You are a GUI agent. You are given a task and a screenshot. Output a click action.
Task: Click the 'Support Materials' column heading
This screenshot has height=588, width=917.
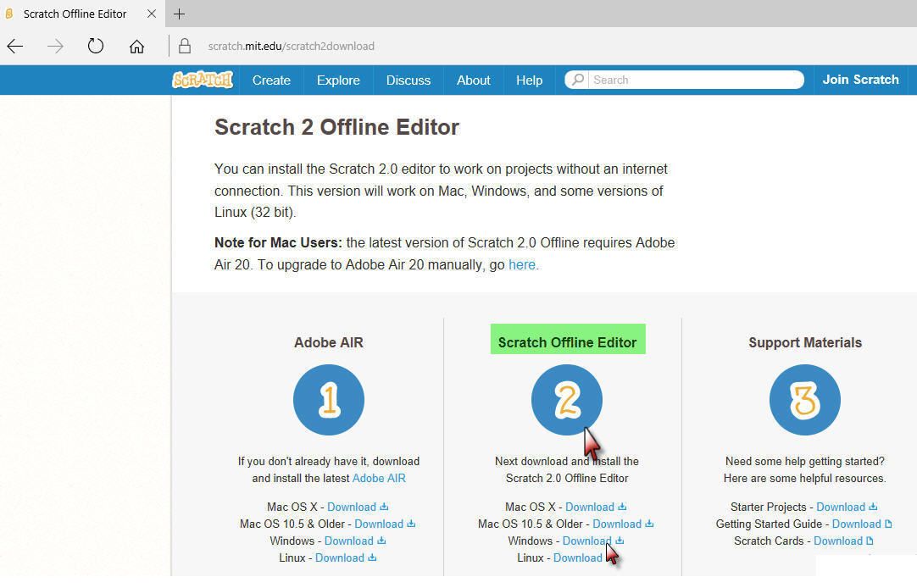pyautogui.click(x=805, y=342)
